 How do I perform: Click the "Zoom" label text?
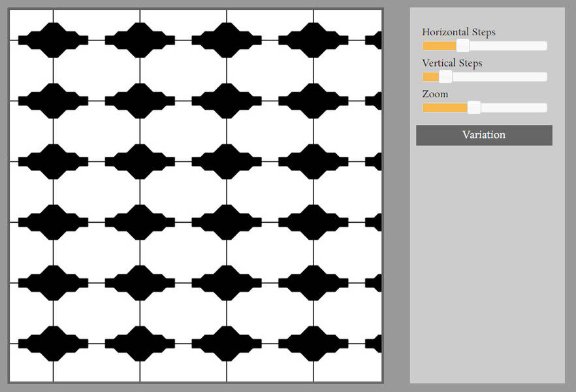tap(435, 94)
